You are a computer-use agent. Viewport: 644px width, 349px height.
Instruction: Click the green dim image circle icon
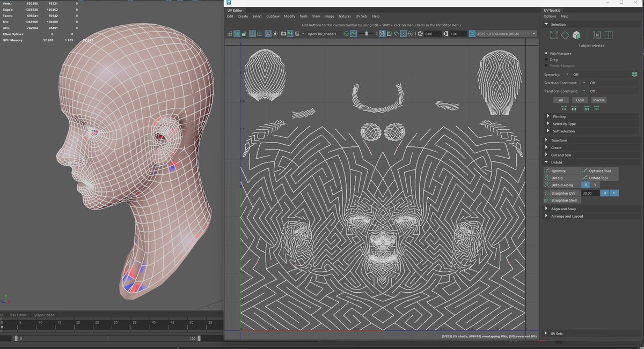pyautogui.click(x=346, y=33)
